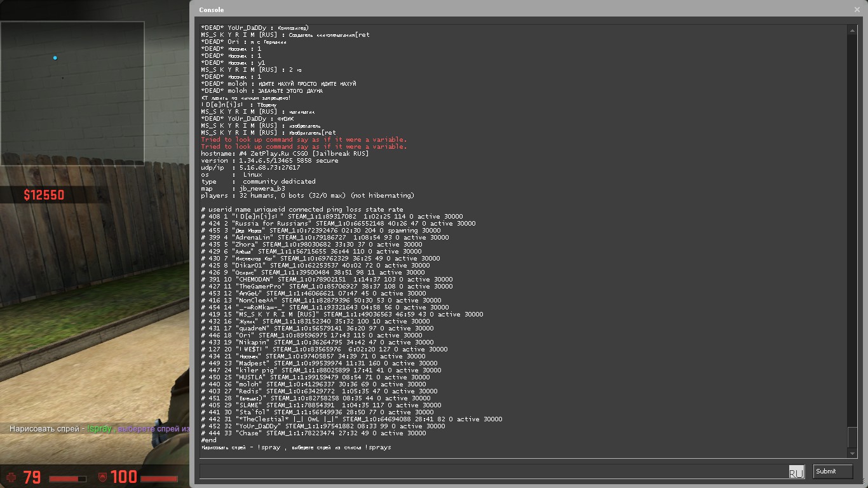Click the RU keyboard layout indicator
This screenshot has width=868, height=488.
pos(796,472)
